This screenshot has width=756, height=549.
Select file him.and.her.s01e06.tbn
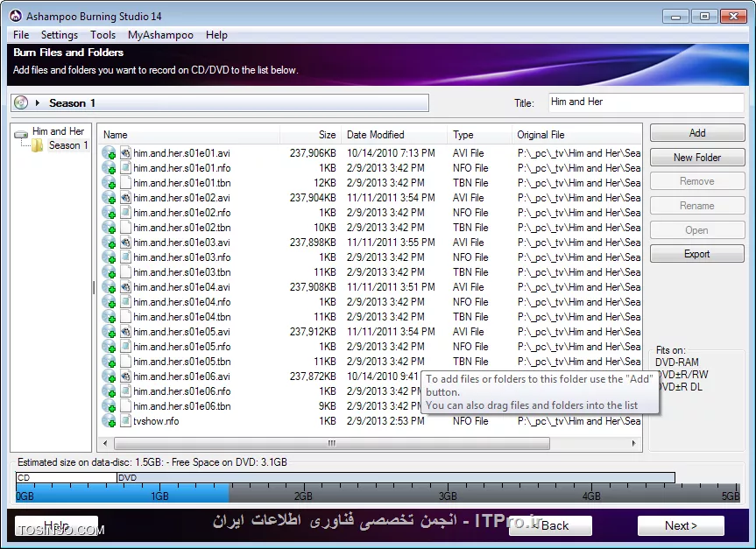tap(181, 406)
